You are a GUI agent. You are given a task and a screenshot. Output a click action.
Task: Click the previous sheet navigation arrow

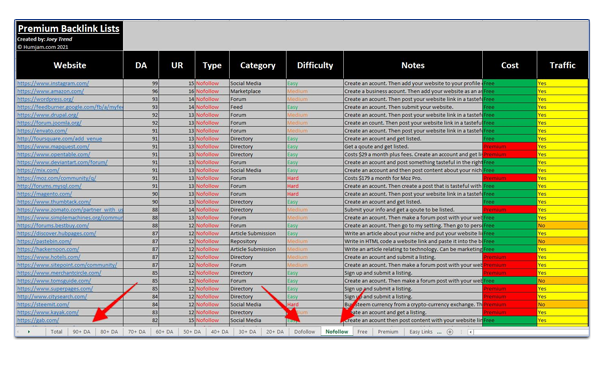coord(18,332)
